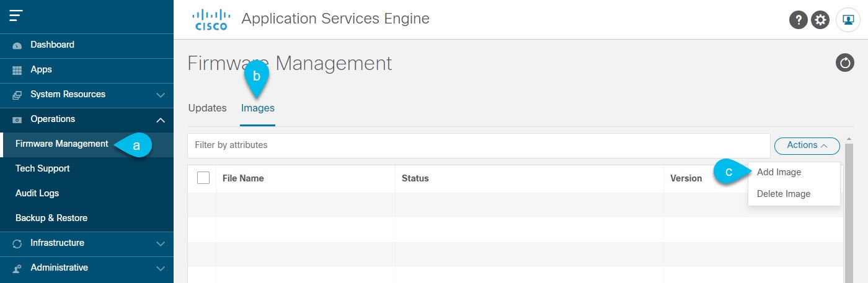
Task: Open Backup & Restore in the sidebar
Action: pos(51,218)
